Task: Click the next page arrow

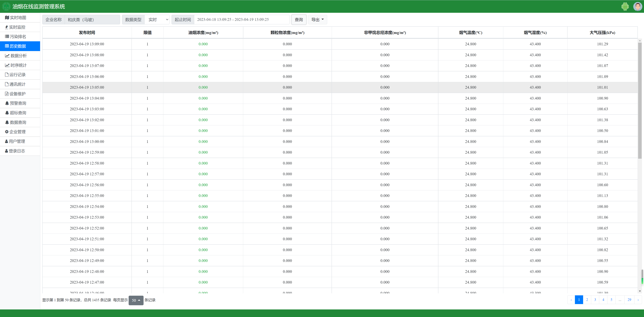Action: pyautogui.click(x=638, y=300)
